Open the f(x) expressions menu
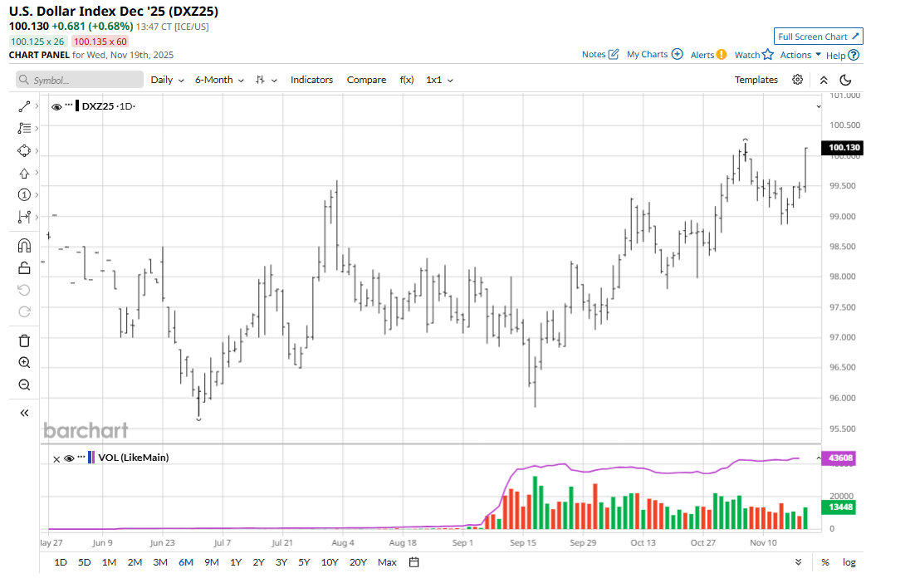Image resolution: width=915 pixels, height=588 pixels. pos(407,80)
